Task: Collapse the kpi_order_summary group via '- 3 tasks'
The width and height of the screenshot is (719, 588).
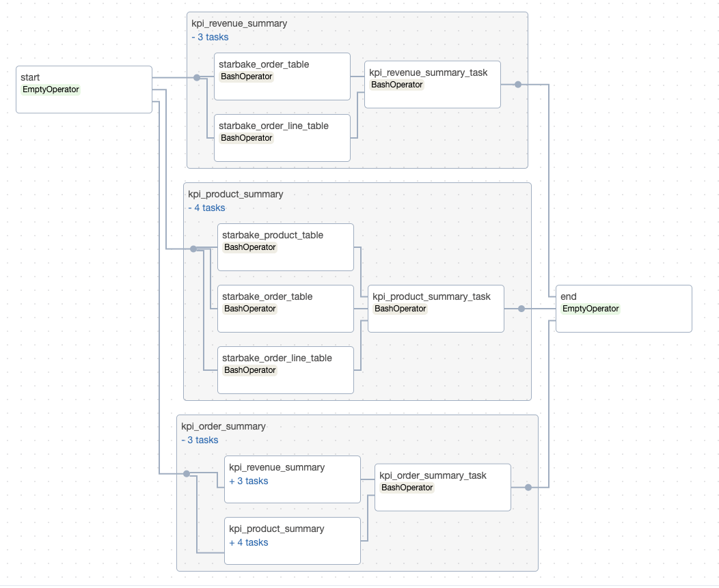Action: [x=200, y=440]
